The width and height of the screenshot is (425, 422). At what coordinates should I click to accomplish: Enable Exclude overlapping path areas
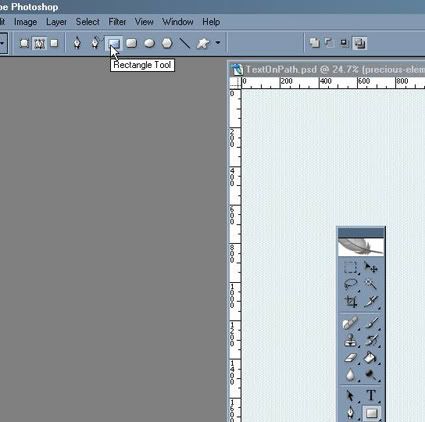360,43
